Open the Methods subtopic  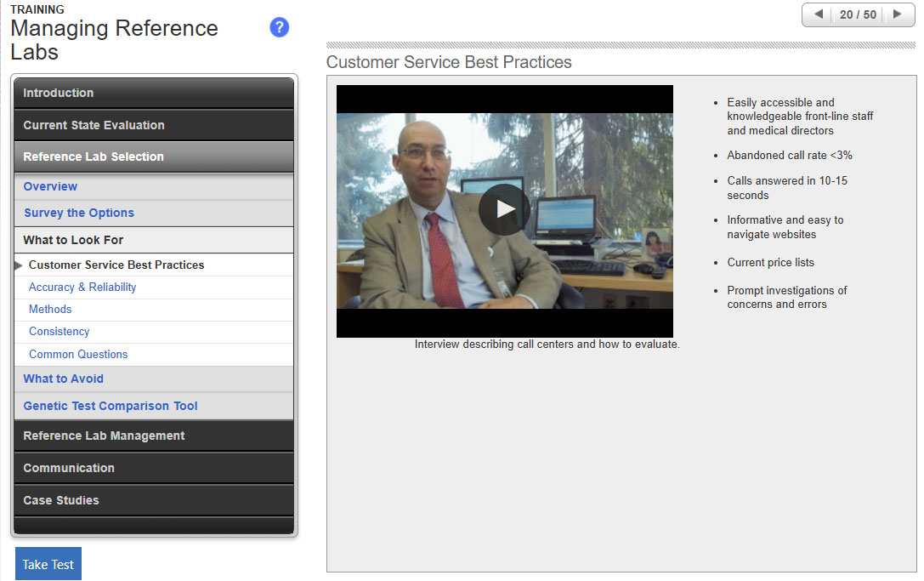point(50,309)
